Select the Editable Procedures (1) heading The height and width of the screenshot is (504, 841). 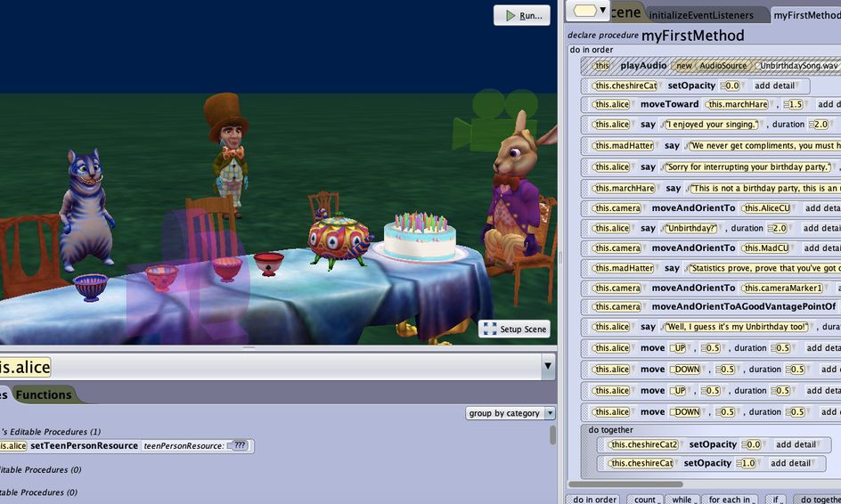(x=51, y=432)
